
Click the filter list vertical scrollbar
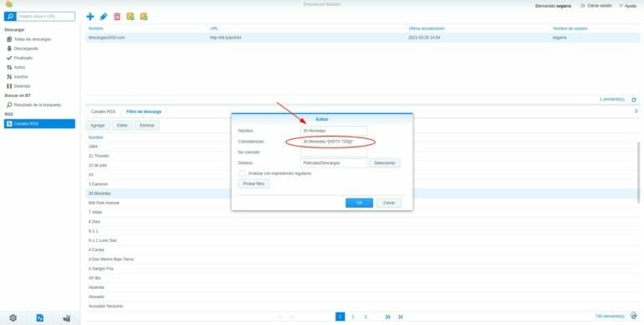tap(638, 173)
